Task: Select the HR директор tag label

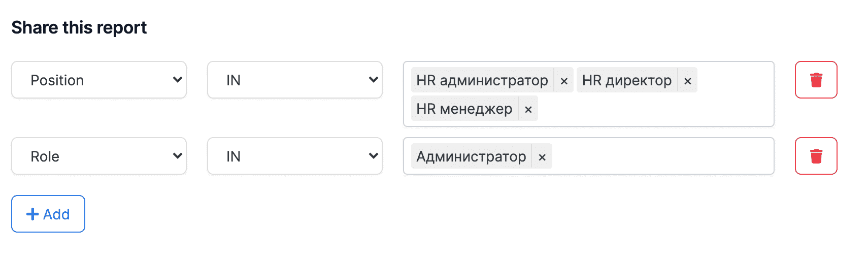Action: tap(626, 80)
